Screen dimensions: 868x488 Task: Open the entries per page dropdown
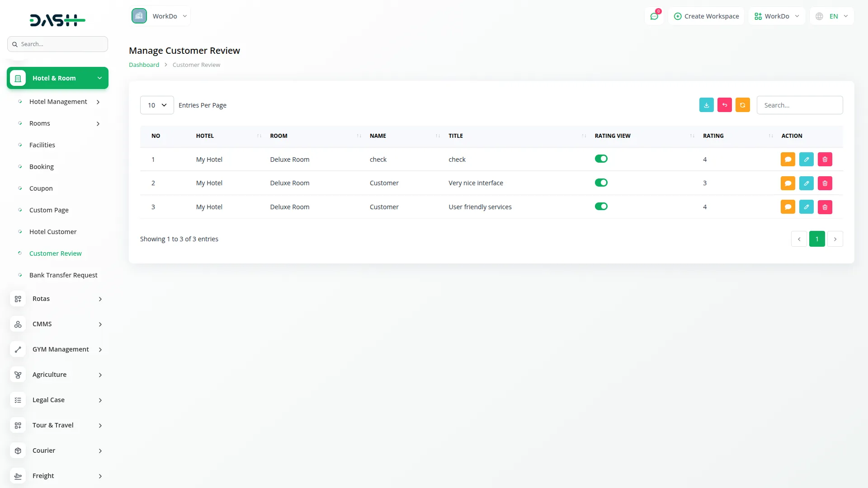click(157, 105)
